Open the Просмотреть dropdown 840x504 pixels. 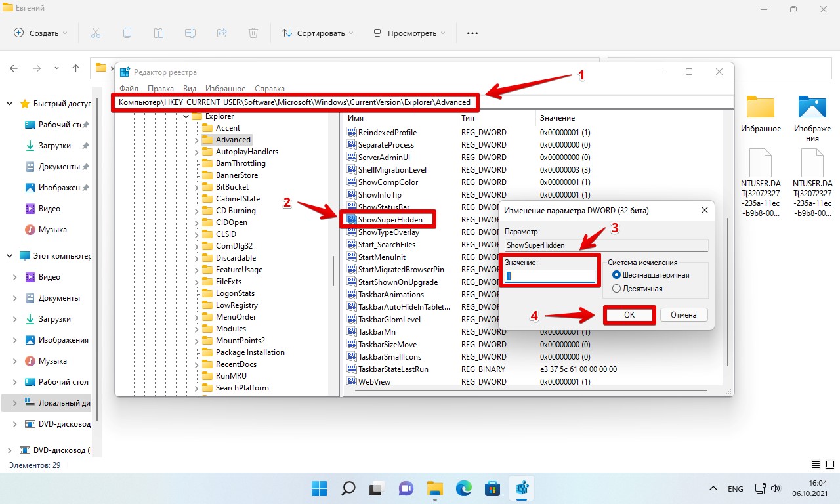coord(409,33)
